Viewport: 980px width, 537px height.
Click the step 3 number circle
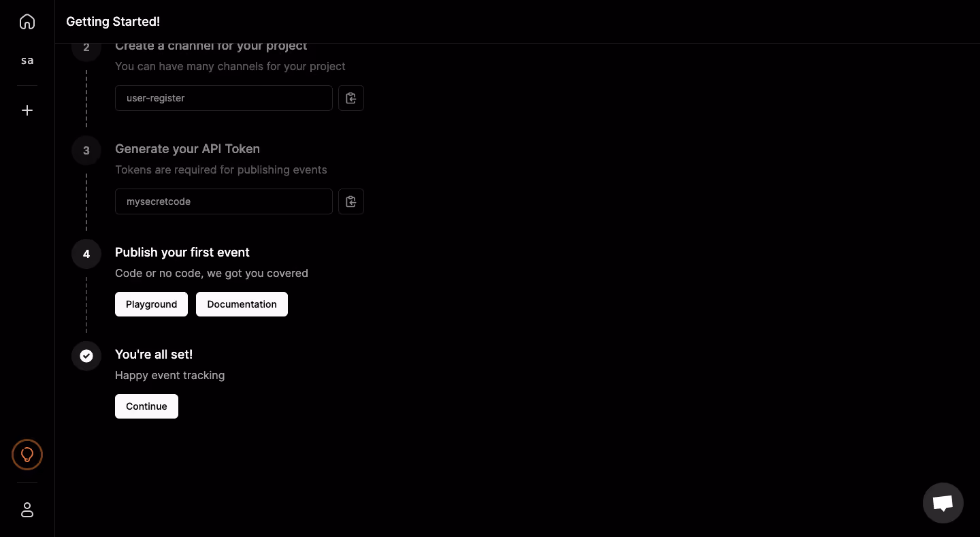pyautogui.click(x=86, y=150)
